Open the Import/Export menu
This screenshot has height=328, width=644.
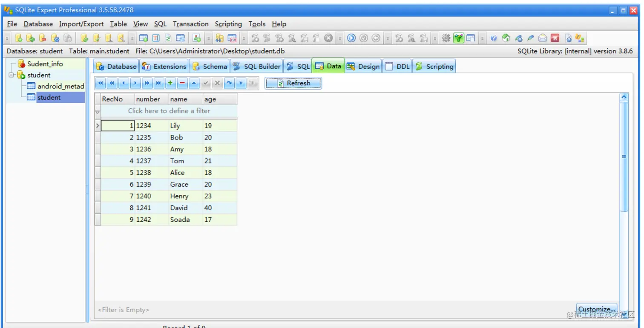(81, 24)
